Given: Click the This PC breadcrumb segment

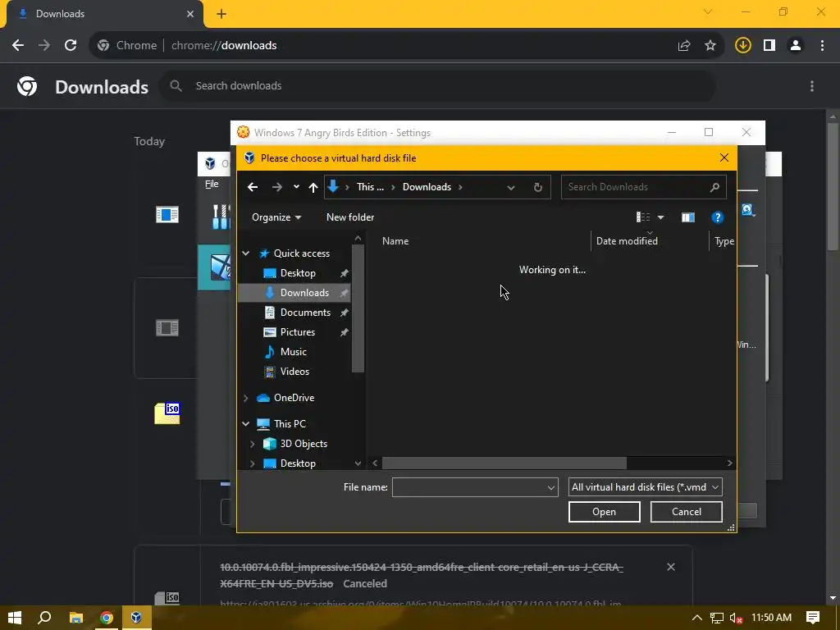Looking at the screenshot, I should point(370,187).
